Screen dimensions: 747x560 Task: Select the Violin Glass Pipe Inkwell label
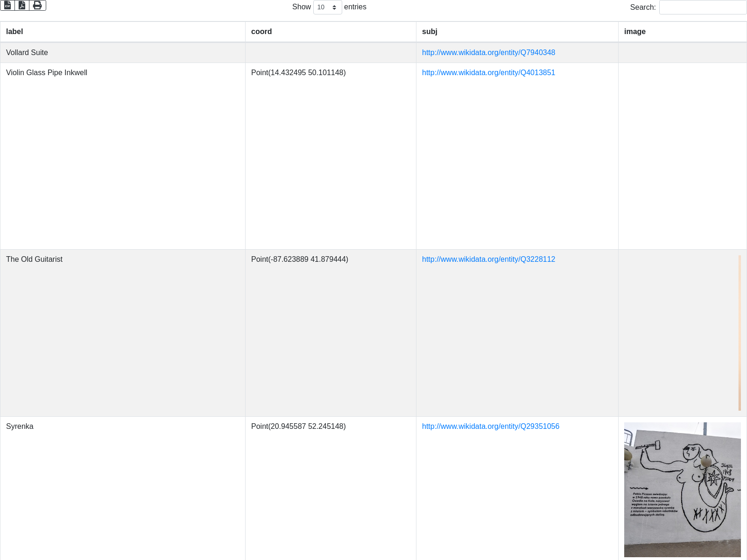tap(47, 73)
